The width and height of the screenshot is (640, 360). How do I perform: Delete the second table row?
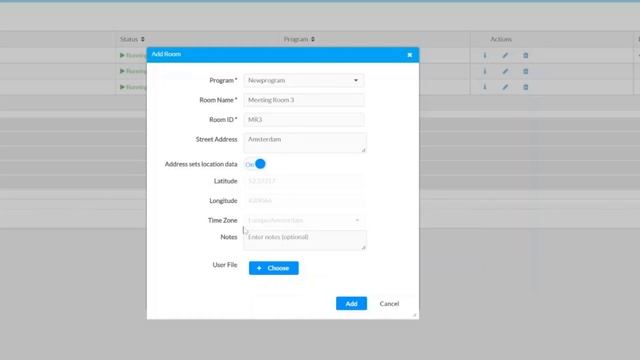[x=526, y=71]
